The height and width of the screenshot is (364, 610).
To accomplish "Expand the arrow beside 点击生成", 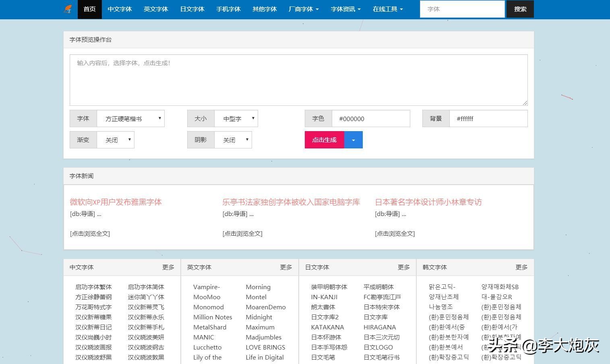I will pyautogui.click(x=353, y=140).
